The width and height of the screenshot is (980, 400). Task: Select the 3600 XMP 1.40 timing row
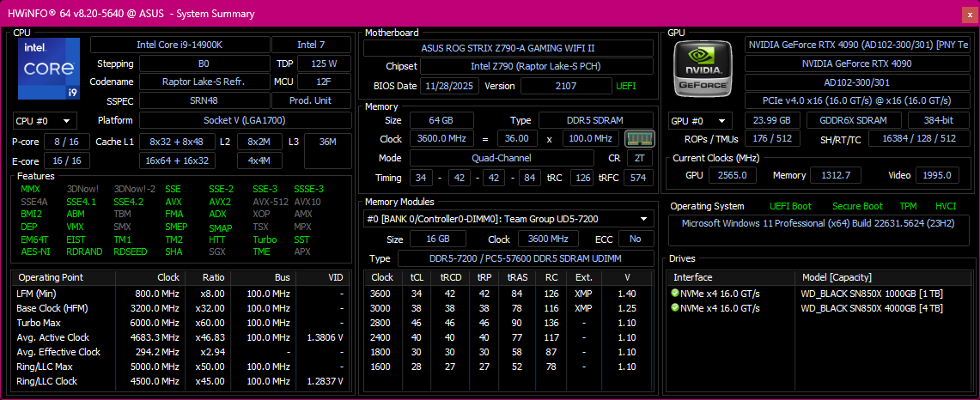click(508, 293)
